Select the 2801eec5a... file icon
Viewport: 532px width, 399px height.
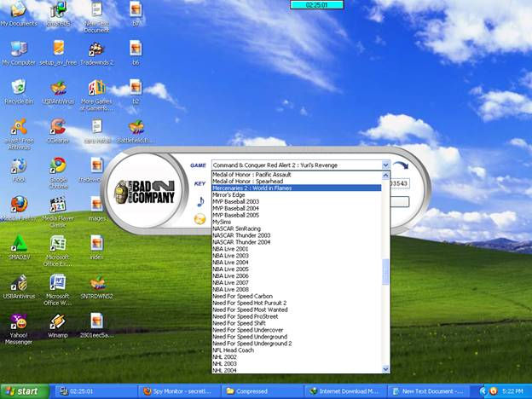tap(96, 326)
